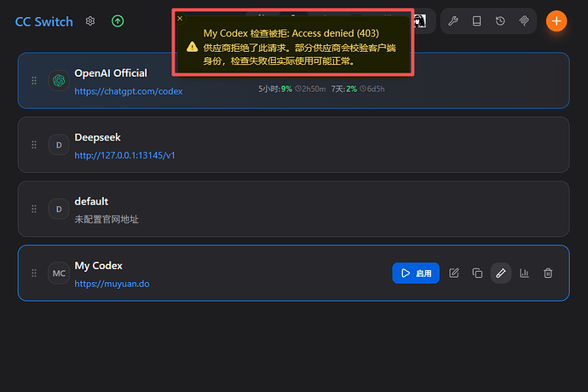Add a new provider with orange plus
The width and height of the screenshot is (588, 392).
556,21
